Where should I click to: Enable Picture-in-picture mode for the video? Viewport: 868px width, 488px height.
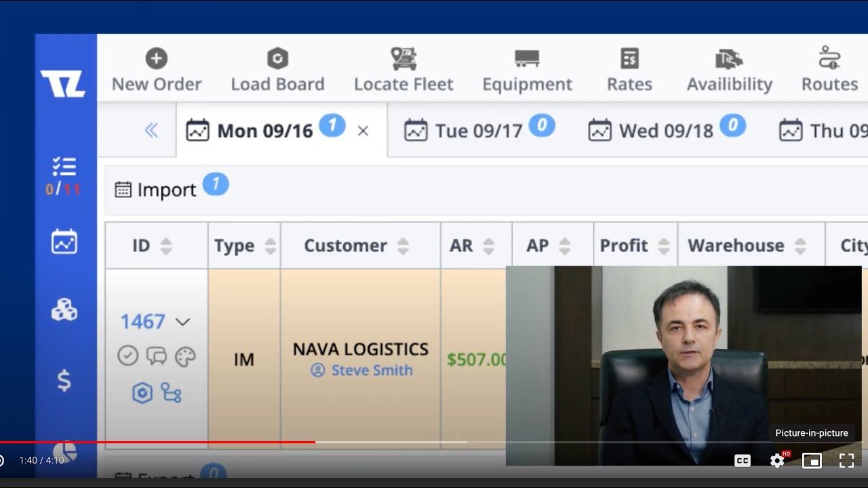pos(812,461)
